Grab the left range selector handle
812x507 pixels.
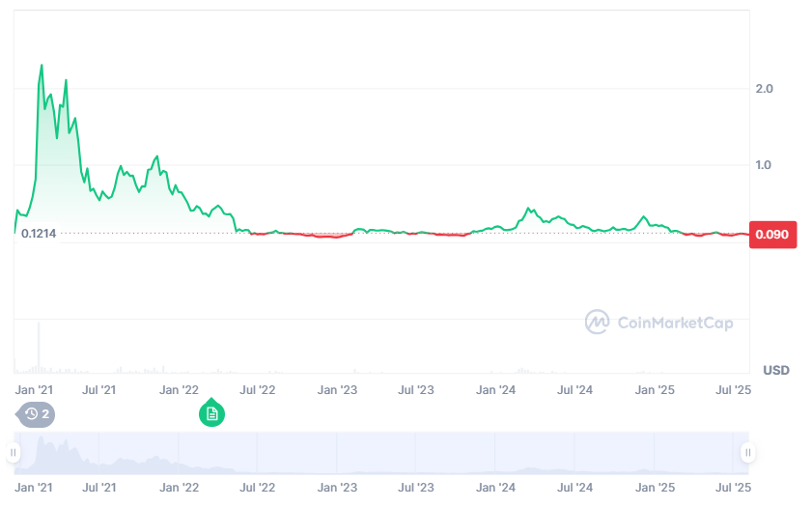pos(14,452)
